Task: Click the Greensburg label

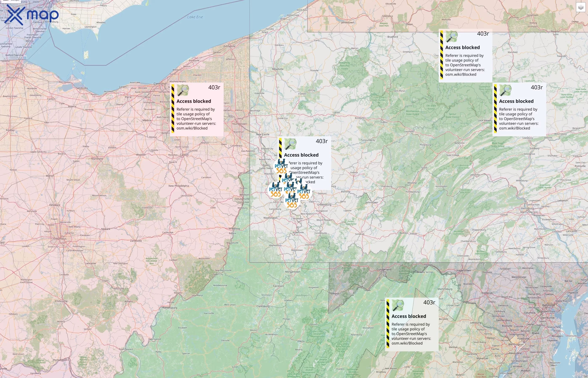Action: tap(324, 205)
